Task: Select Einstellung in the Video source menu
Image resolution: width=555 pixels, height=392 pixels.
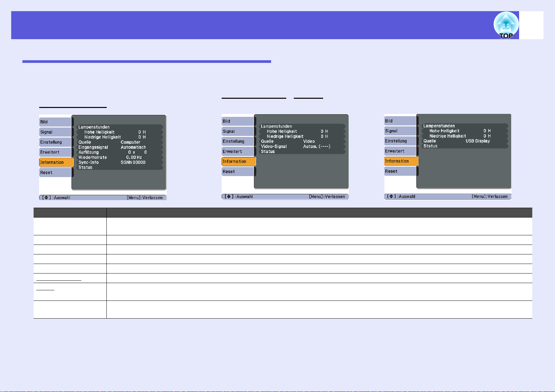Action: (x=238, y=141)
